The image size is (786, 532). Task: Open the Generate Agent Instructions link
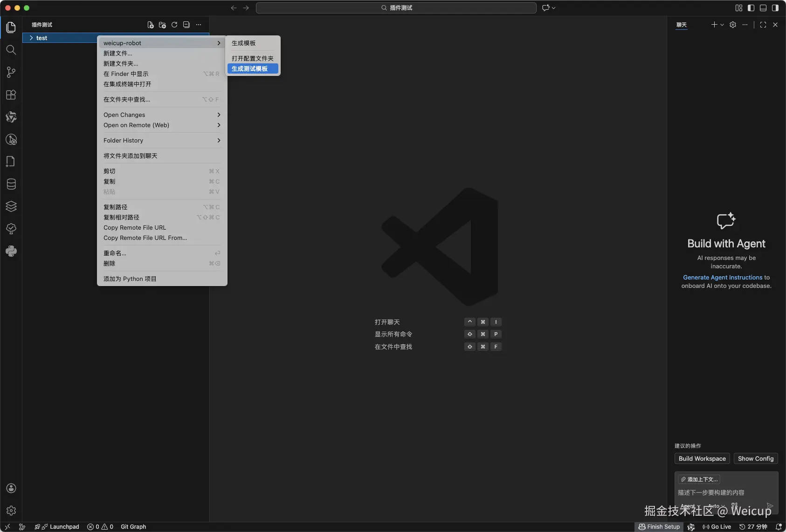723,278
